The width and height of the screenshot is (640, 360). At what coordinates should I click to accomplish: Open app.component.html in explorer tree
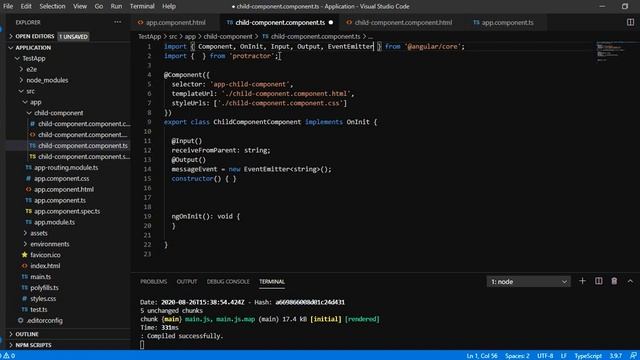tap(64, 189)
